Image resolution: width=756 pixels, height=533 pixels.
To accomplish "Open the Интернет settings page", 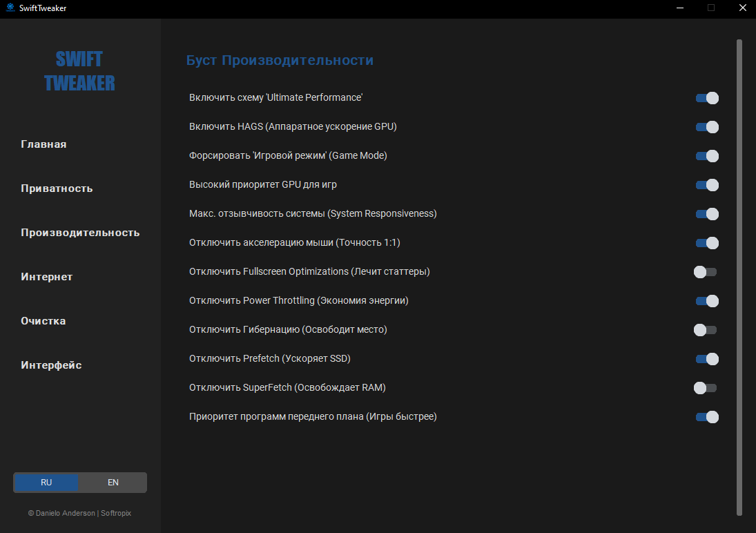I will (x=46, y=277).
